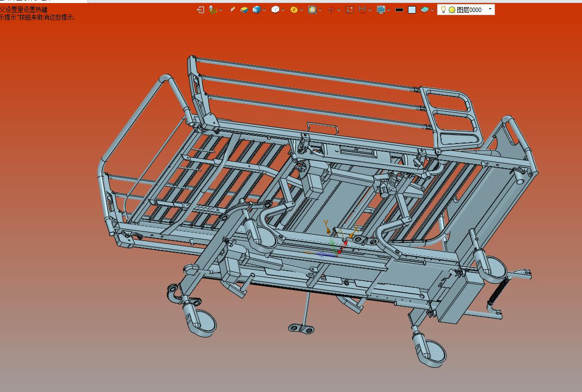Open dropdown arrow next to blue cube icon
Screen dimensions: 582x392
click(x=264, y=11)
